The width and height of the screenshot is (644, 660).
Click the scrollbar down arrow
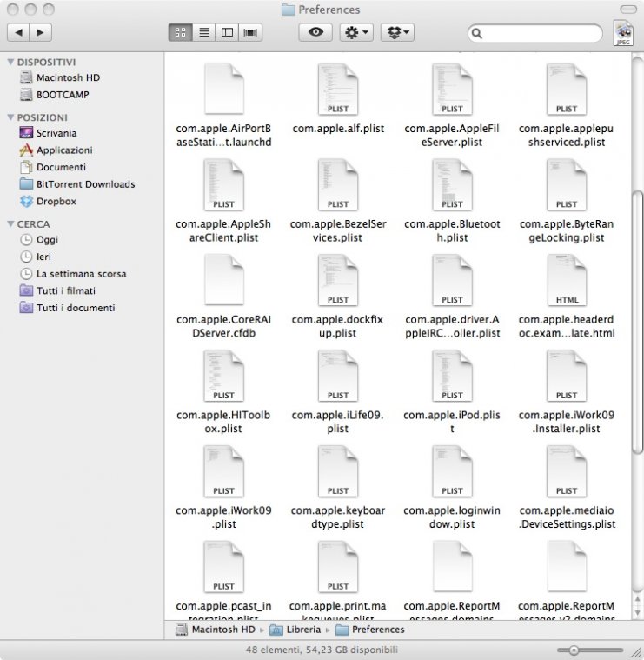click(x=638, y=611)
